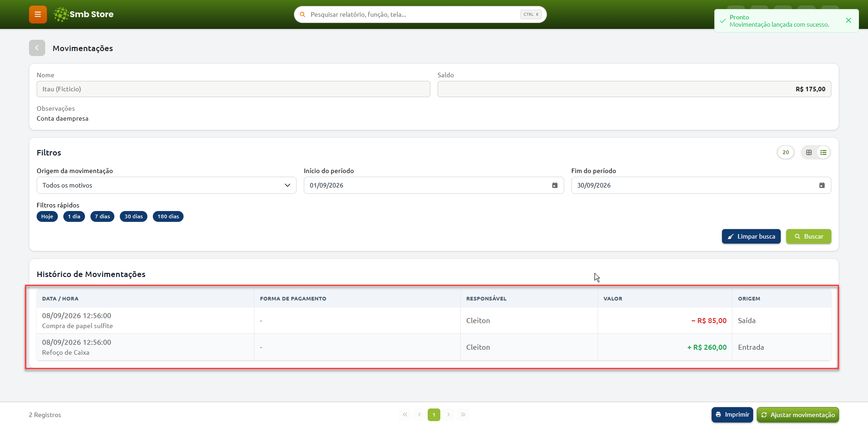Click Ajustar movimentação button

[798, 415]
